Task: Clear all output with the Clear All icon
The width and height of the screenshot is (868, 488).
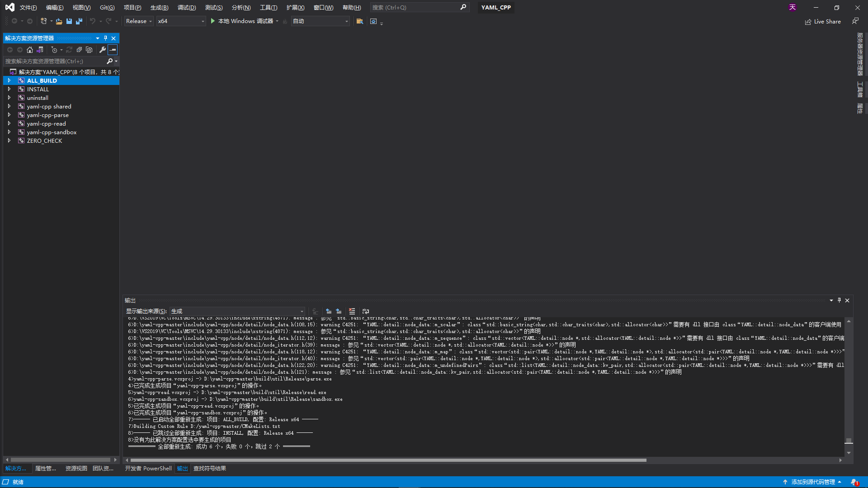Action: click(x=352, y=311)
